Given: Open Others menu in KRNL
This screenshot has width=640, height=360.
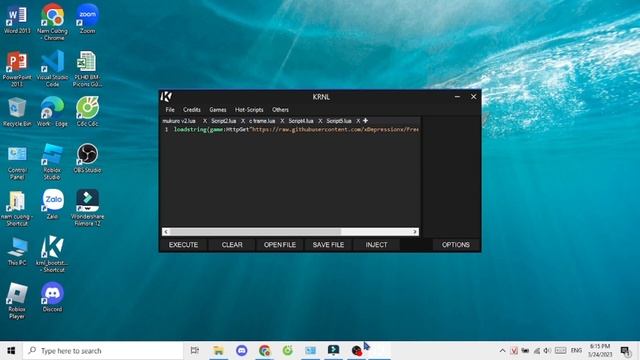Looking at the screenshot, I should 280,110.
